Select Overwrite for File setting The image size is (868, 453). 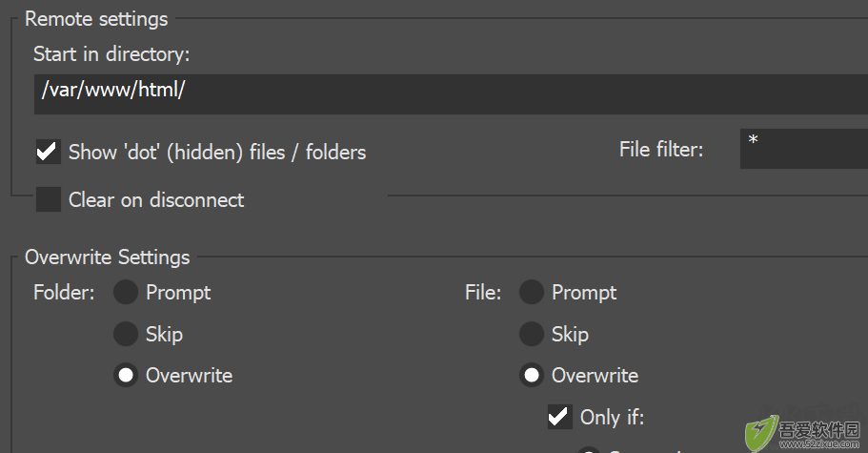[532, 376]
